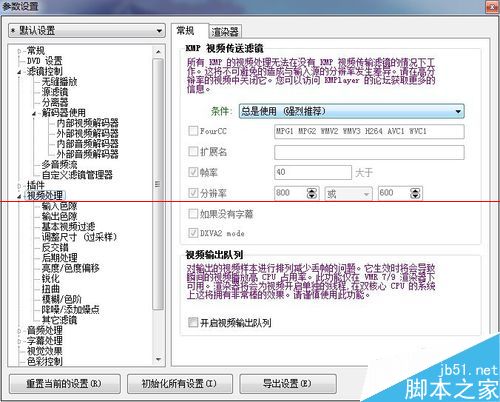The height and width of the screenshot is (402, 500).
Task: Select 锐化 tree item
Action: pyautogui.click(x=50, y=279)
